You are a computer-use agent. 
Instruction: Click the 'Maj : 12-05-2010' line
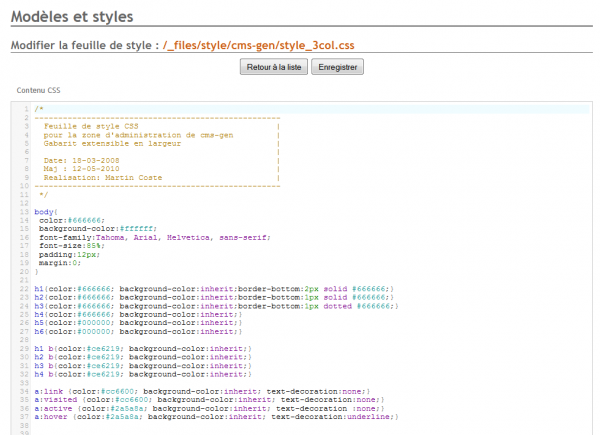click(x=82, y=169)
